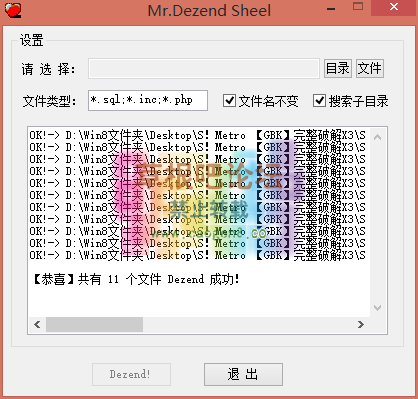This screenshot has height=399, width=418.
Task: Click the 文件 file button
Action: point(370,69)
